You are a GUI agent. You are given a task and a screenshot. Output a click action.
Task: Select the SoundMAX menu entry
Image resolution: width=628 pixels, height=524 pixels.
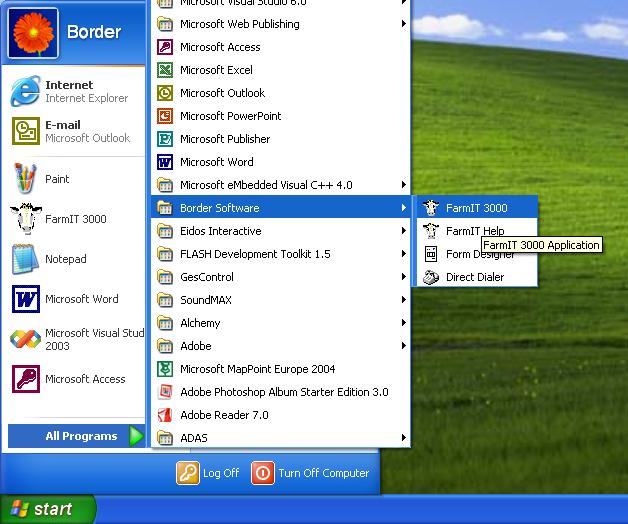coord(281,300)
